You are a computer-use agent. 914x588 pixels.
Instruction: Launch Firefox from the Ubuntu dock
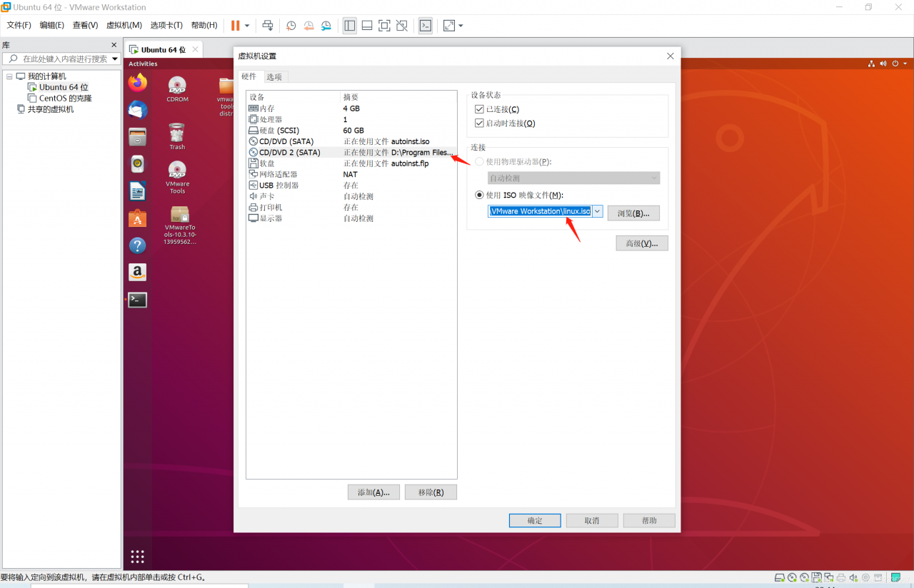pyautogui.click(x=138, y=83)
